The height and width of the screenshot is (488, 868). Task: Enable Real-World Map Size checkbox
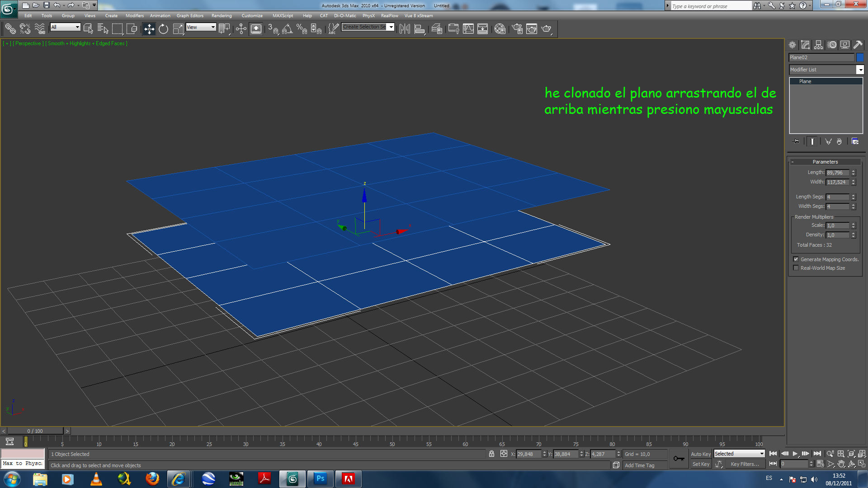point(796,268)
